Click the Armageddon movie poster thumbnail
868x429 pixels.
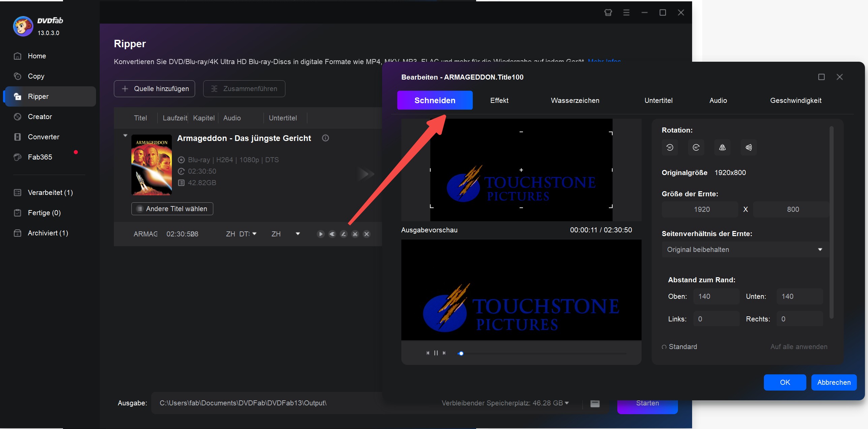[x=152, y=165]
